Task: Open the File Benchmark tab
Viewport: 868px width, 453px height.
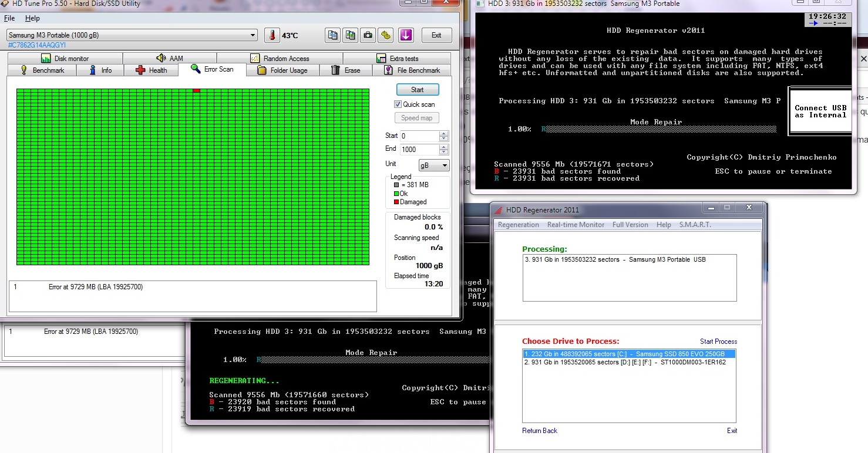Action: [x=412, y=70]
